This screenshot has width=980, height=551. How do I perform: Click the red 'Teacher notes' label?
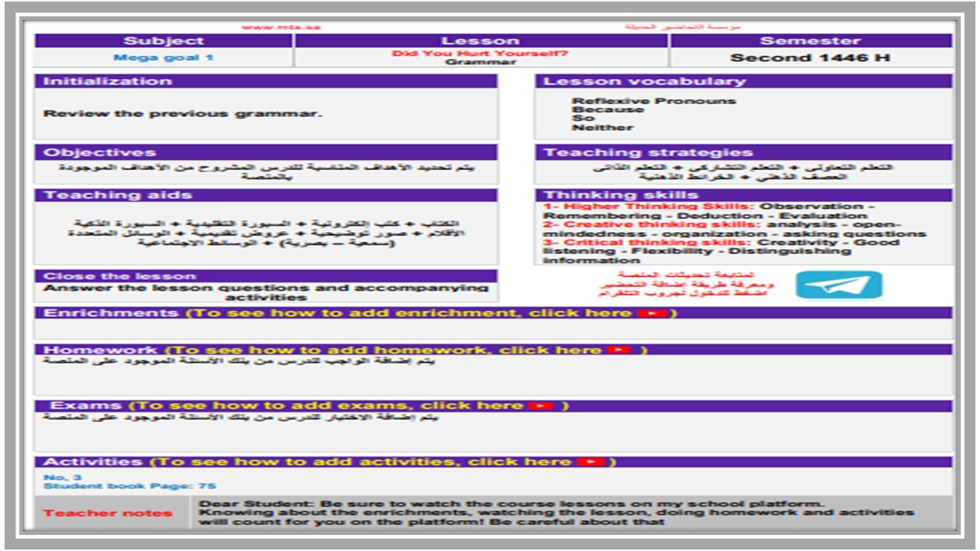pyautogui.click(x=107, y=513)
